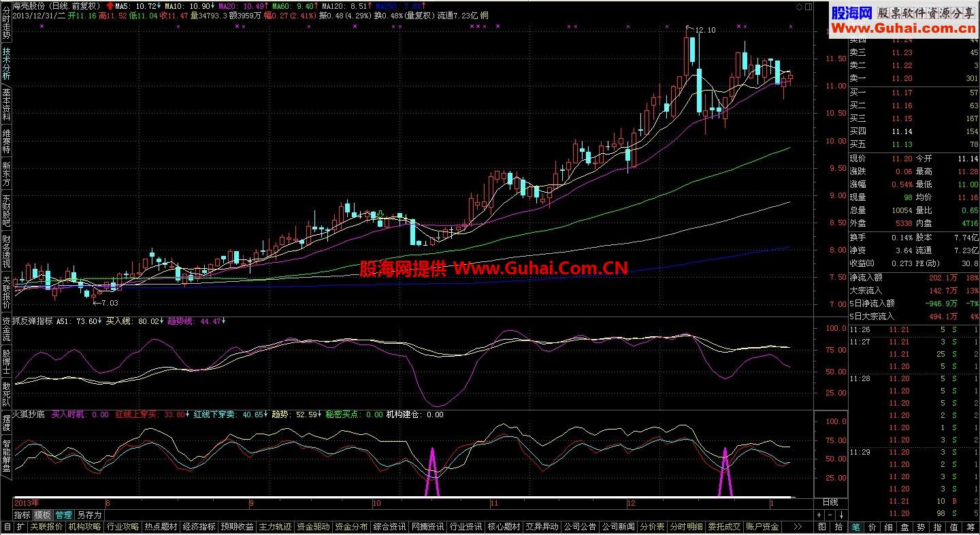Screen dimensions: 980x535
Task: Open 资金分布 in the bottom bar
Action: [351, 527]
